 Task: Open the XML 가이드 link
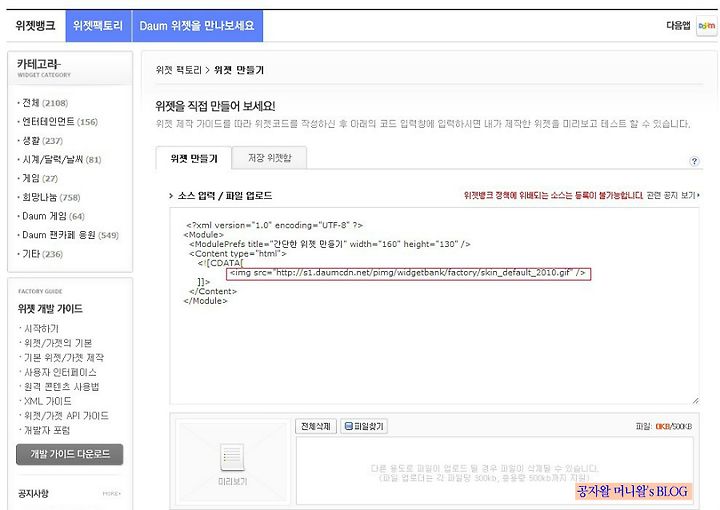click(48, 401)
